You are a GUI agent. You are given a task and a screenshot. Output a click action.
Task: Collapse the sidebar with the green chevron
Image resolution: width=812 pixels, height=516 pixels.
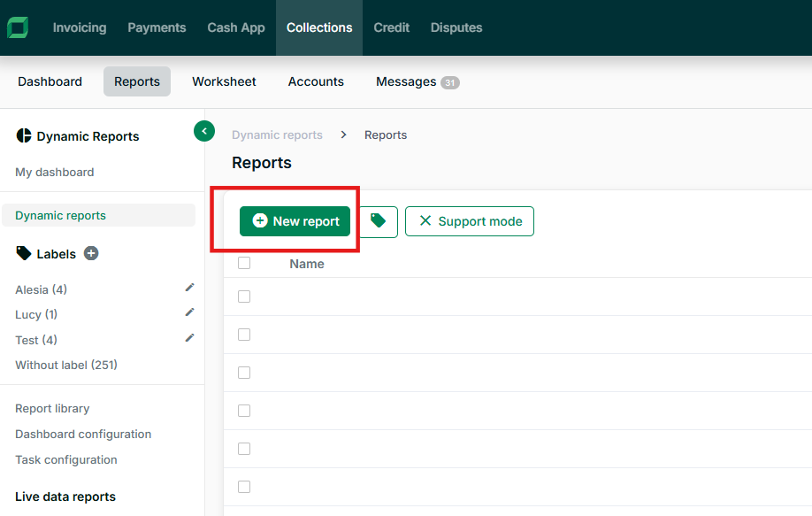tap(204, 131)
